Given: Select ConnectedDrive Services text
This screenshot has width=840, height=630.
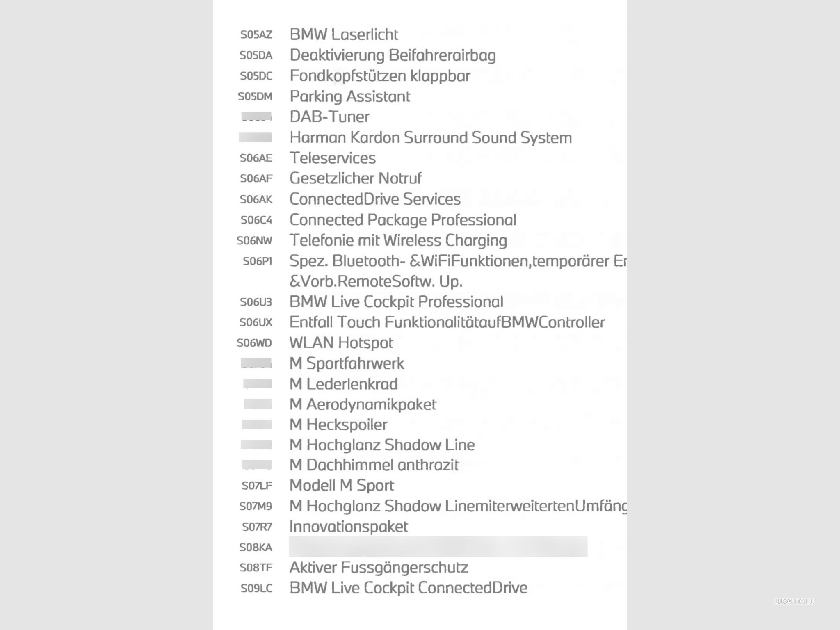Looking at the screenshot, I should pyautogui.click(x=375, y=199).
